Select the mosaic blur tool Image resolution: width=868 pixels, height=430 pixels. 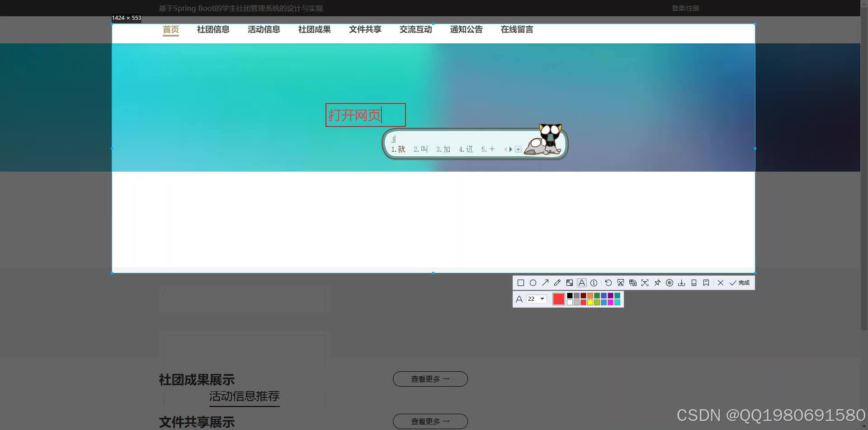[x=570, y=282]
